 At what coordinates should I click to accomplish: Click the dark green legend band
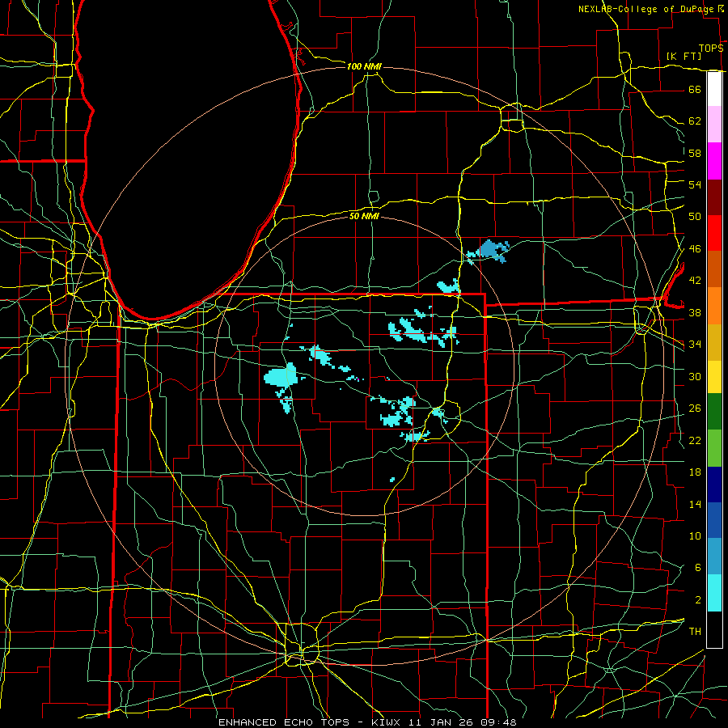(x=714, y=412)
